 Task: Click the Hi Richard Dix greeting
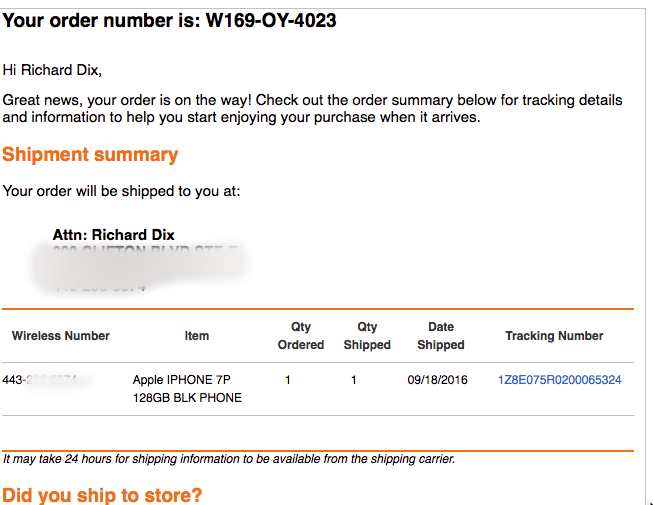tap(52, 70)
